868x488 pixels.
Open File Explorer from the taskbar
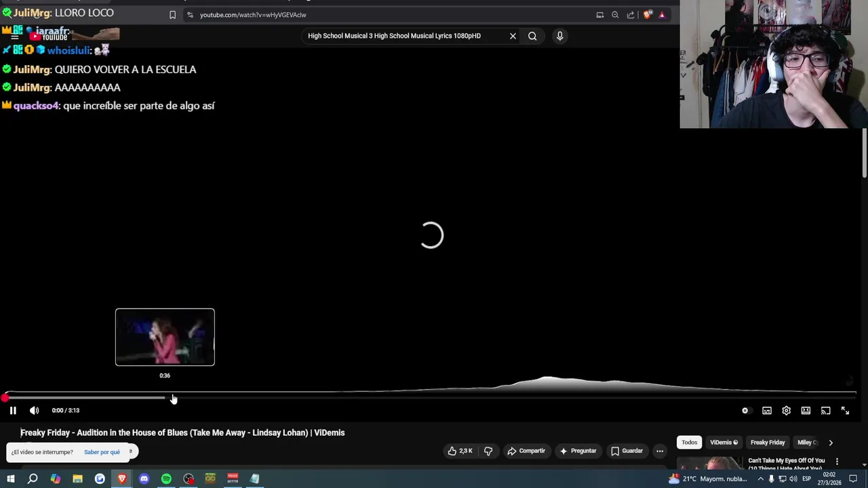coord(77,479)
